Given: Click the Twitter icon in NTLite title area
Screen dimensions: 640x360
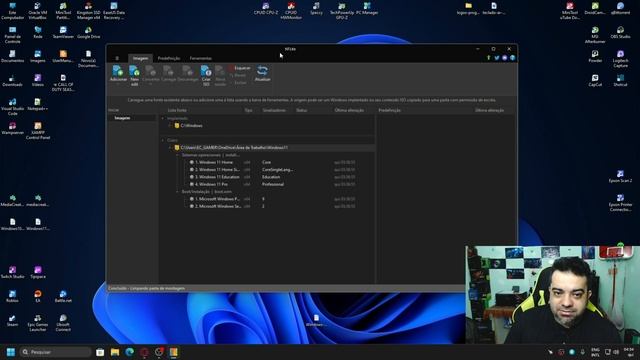Looking at the screenshot, I should [497, 58].
